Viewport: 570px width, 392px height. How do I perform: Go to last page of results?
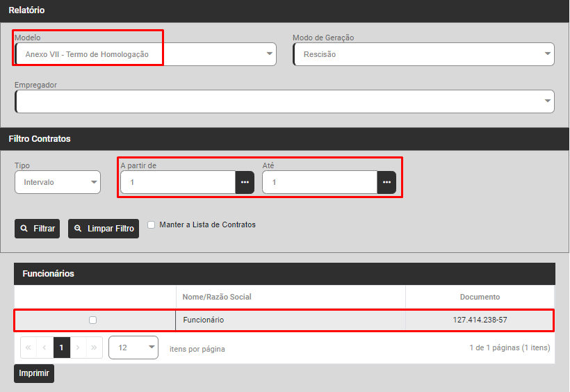94,348
